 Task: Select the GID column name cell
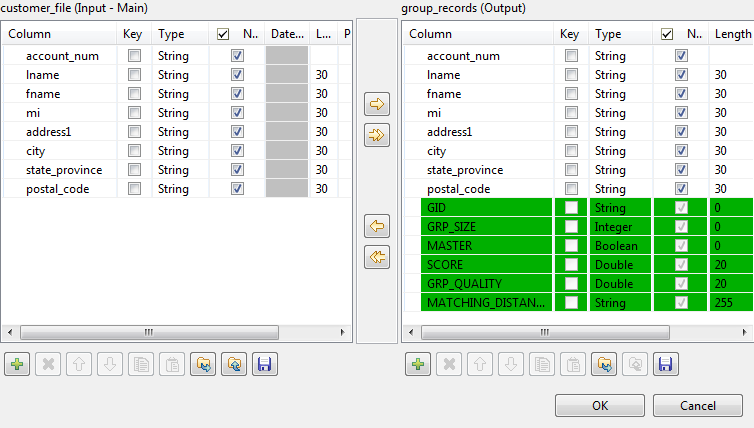pos(486,208)
